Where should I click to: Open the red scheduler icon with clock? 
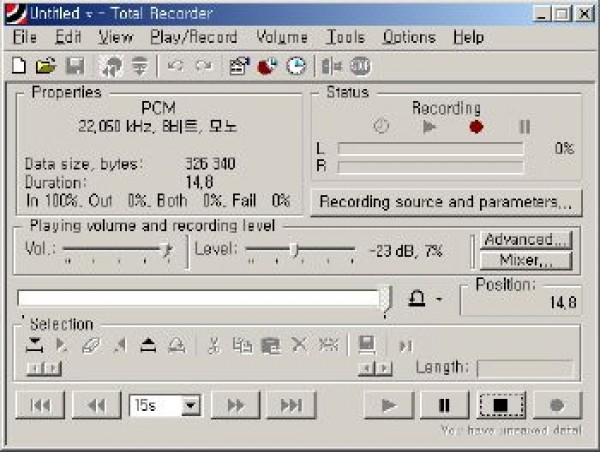(267, 66)
